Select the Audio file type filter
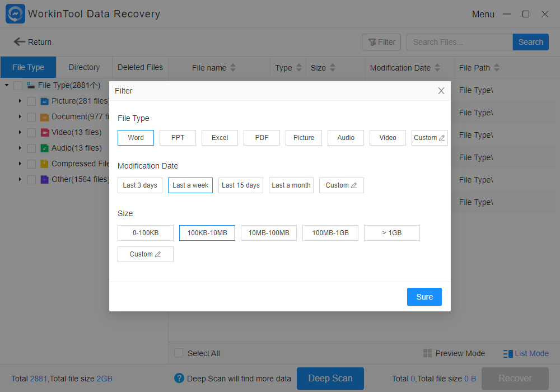Viewport: 560px width, 392px height. coord(346,138)
